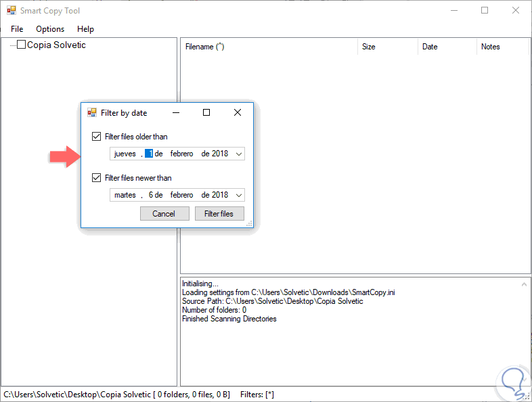532x402 pixels.
Task: Click the Filter files button
Action: click(x=219, y=214)
